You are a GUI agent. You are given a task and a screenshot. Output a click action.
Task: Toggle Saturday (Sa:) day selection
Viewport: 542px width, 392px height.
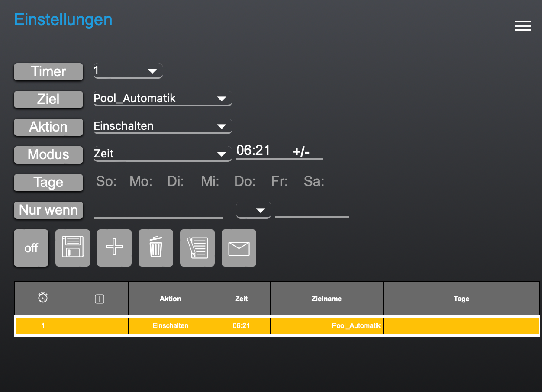tap(314, 181)
